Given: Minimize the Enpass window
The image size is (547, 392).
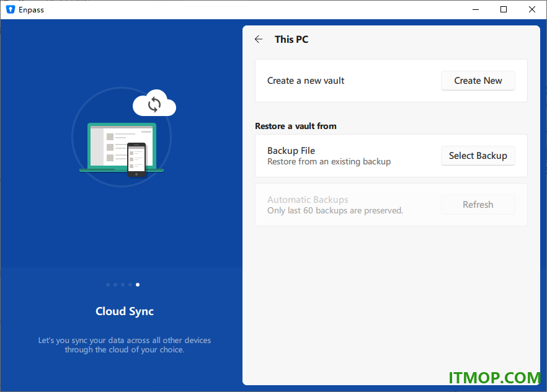Looking at the screenshot, I should [476, 9].
